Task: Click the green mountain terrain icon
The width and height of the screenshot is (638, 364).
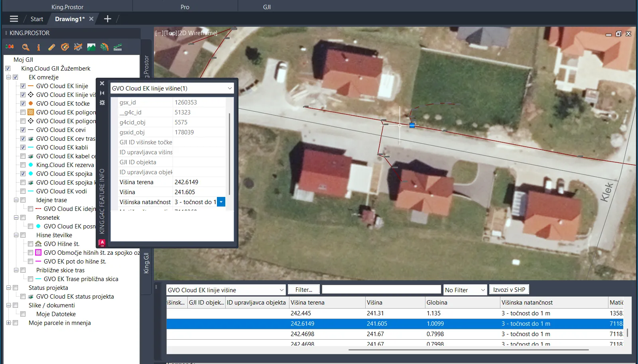Action: (91, 47)
